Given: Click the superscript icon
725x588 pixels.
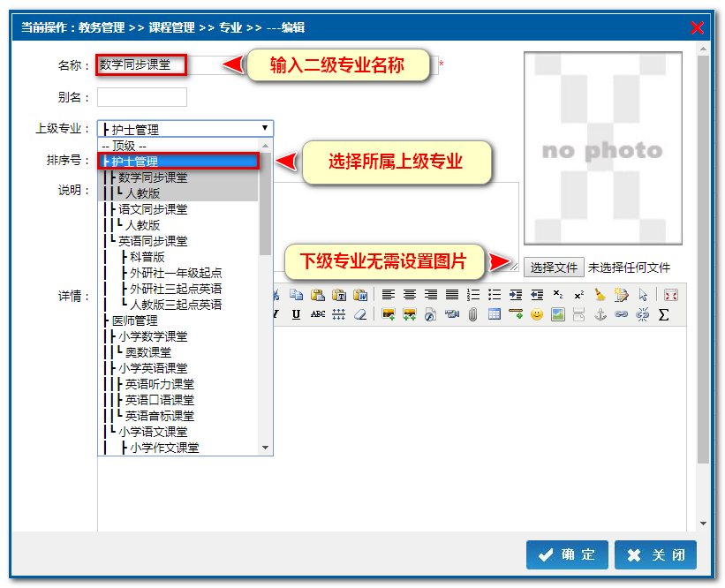Looking at the screenshot, I should (x=578, y=295).
